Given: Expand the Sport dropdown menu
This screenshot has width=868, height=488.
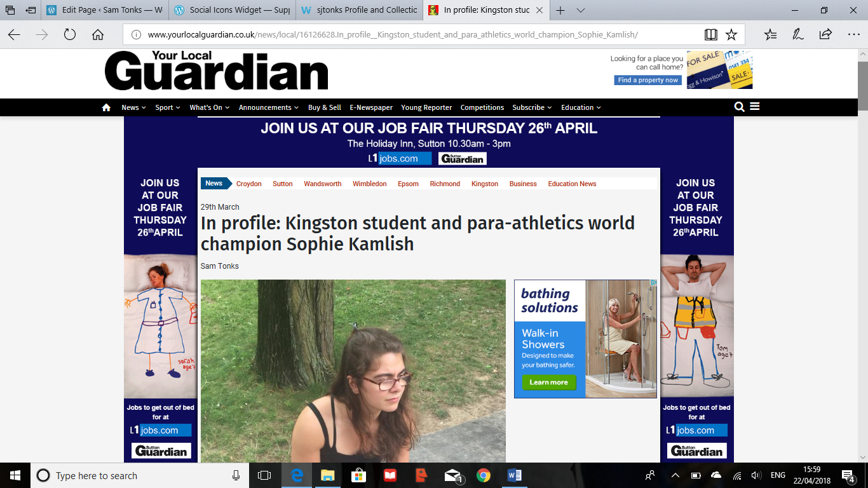Looking at the screenshot, I should pos(168,107).
